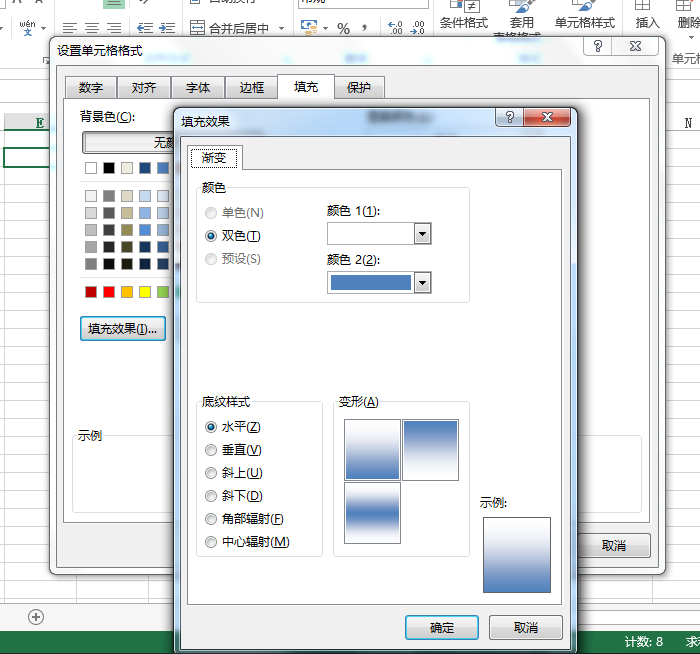700x654 pixels.
Task: Click Cancel (取消) in Format Cells dialog
Action: pyautogui.click(x=614, y=546)
